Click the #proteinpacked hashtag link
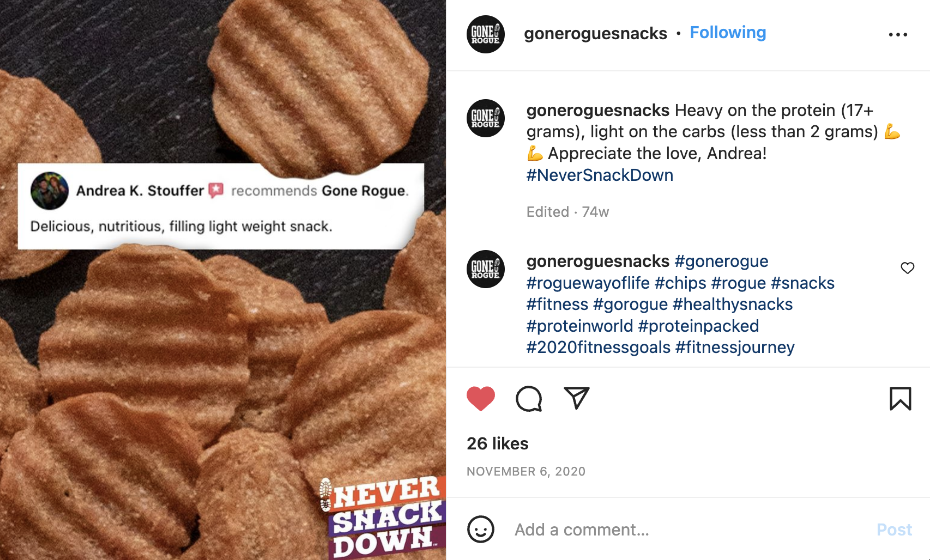930x560 pixels. (698, 326)
